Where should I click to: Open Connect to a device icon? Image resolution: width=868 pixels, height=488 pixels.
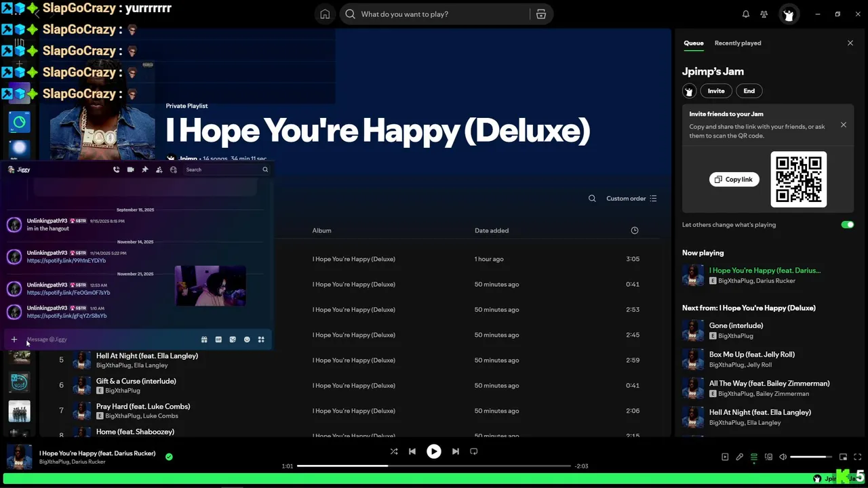click(768, 457)
